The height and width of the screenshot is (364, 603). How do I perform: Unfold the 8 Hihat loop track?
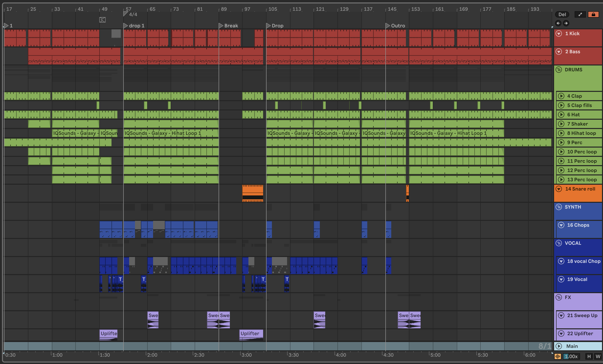(561, 133)
